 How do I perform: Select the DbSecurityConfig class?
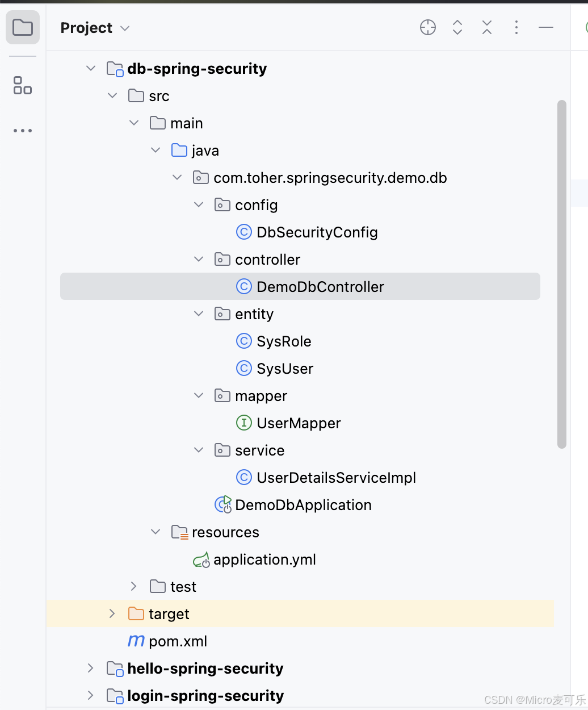tap(317, 232)
